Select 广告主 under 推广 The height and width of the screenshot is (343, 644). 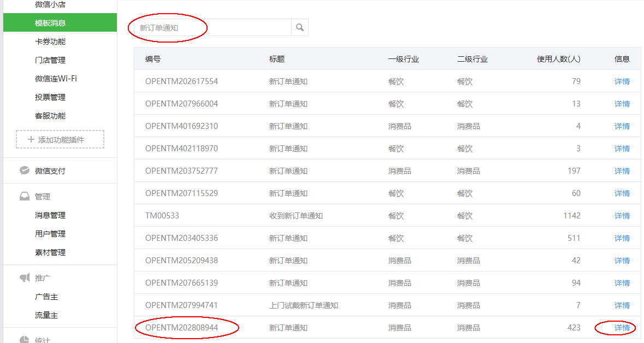point(46,297)
